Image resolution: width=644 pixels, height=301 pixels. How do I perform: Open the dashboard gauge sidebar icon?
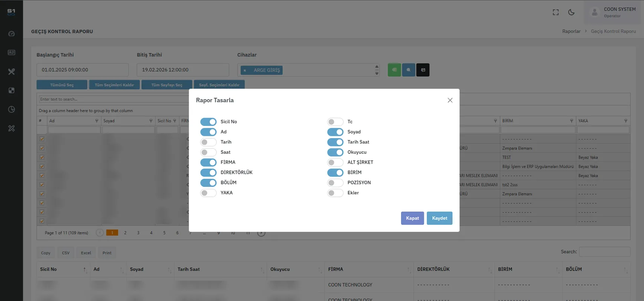[x=11, y=34]
